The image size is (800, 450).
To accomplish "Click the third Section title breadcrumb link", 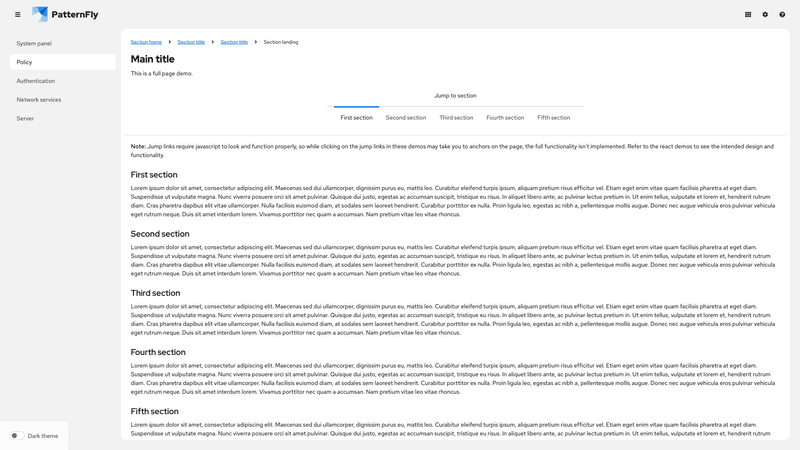I will pyautogui.click(x=234, y=42).
